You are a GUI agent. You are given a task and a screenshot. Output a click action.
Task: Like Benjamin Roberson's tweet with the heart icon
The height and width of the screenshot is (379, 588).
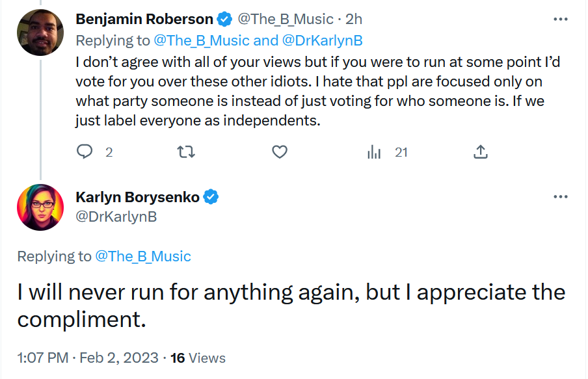pos(280,152)
